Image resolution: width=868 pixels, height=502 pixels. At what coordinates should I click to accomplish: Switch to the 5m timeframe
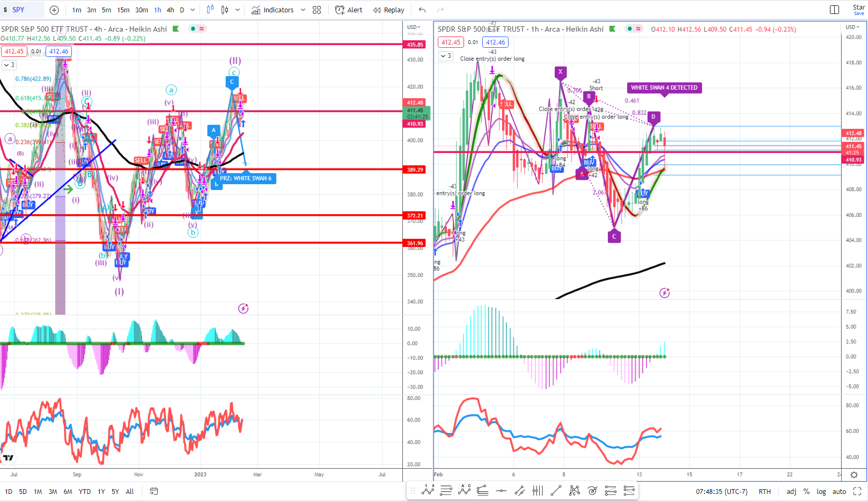(106, 10)
